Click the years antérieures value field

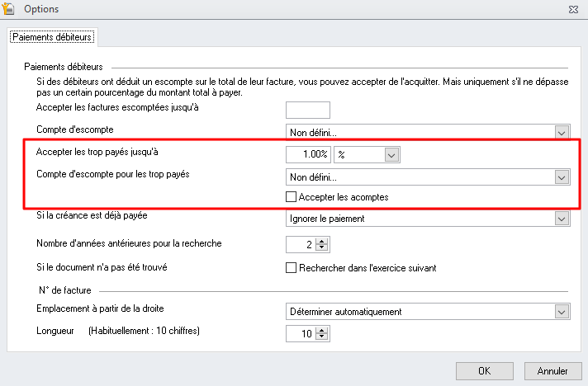(301, 244)
